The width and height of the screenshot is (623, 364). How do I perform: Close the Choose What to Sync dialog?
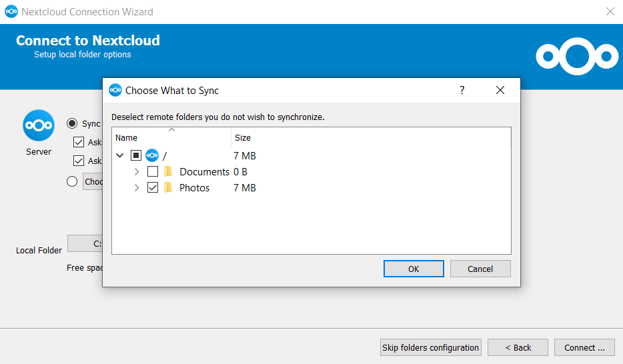[x=500, y=91]
